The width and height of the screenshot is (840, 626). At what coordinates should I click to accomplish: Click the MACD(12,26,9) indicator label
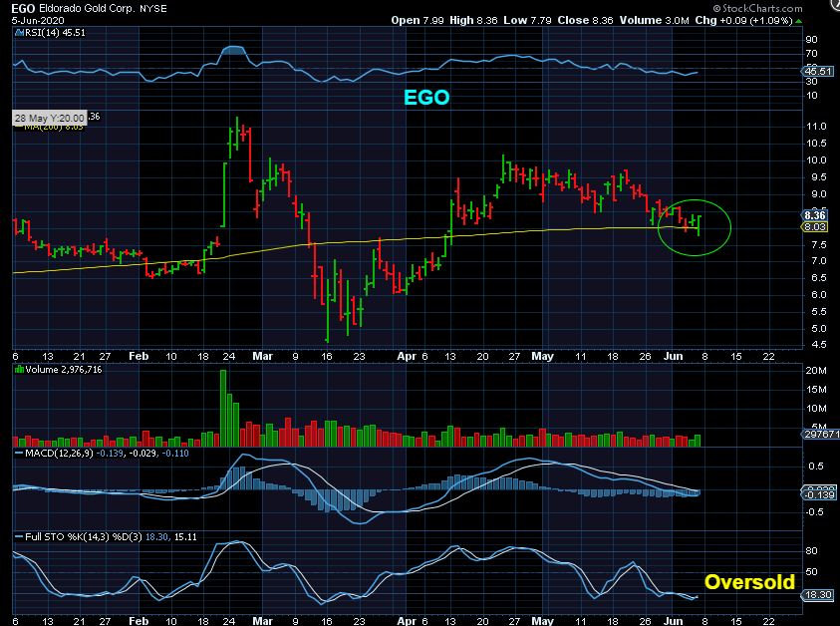[x=59, y=453]
